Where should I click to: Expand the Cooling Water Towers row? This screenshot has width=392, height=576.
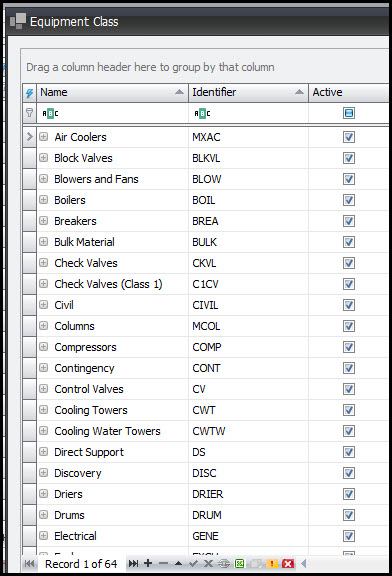(x=43, y=431)
